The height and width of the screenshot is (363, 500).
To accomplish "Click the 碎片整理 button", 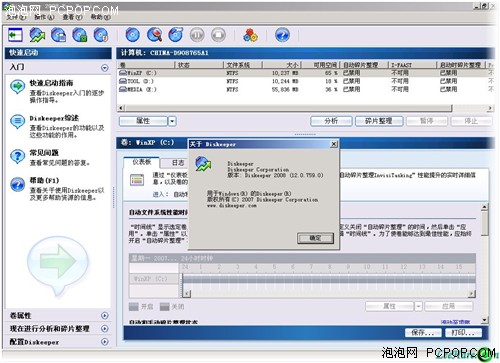I will [379, 121].
